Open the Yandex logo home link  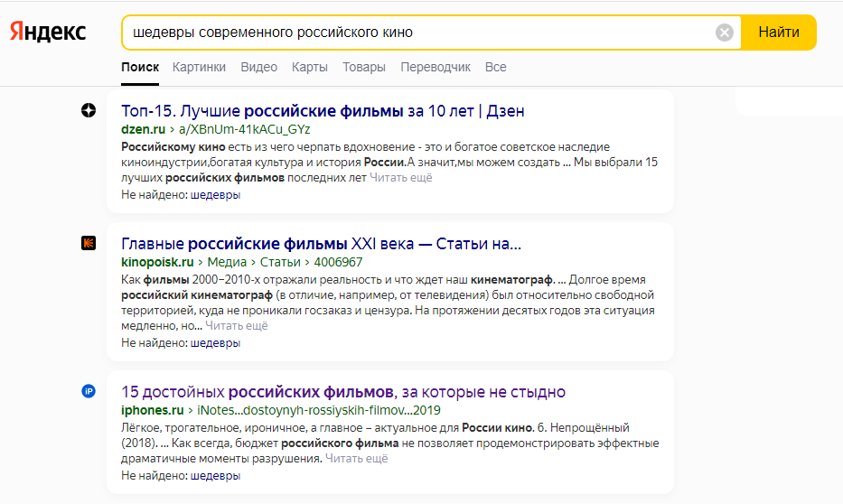coord(48,33)
